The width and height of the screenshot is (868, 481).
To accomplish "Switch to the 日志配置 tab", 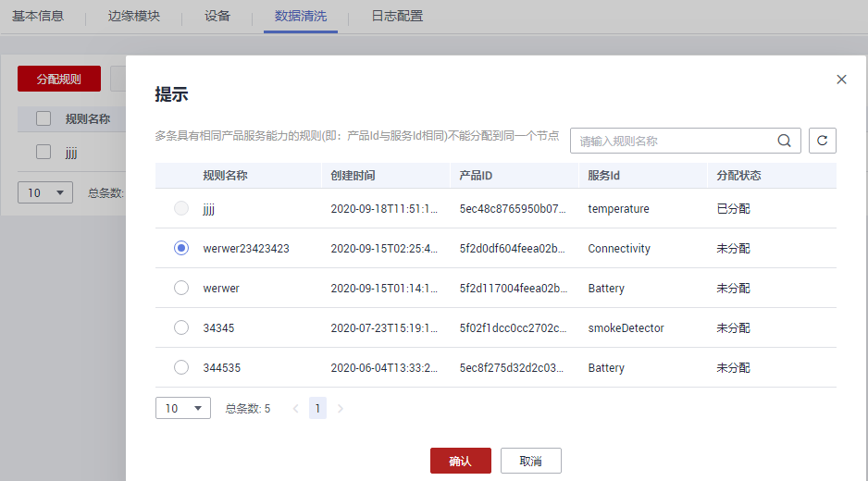I will tap(397, 16).
